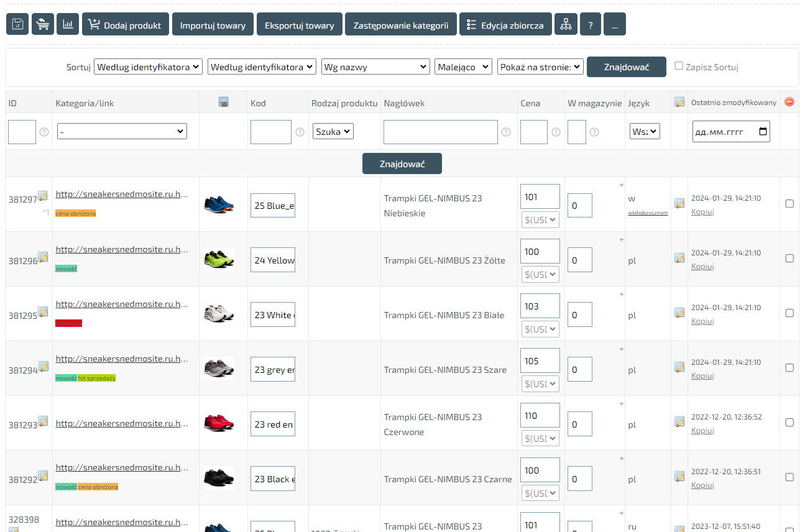805x532 pixels.
Task: Click the Nagłówek filter text field
Action: [440, 132]
